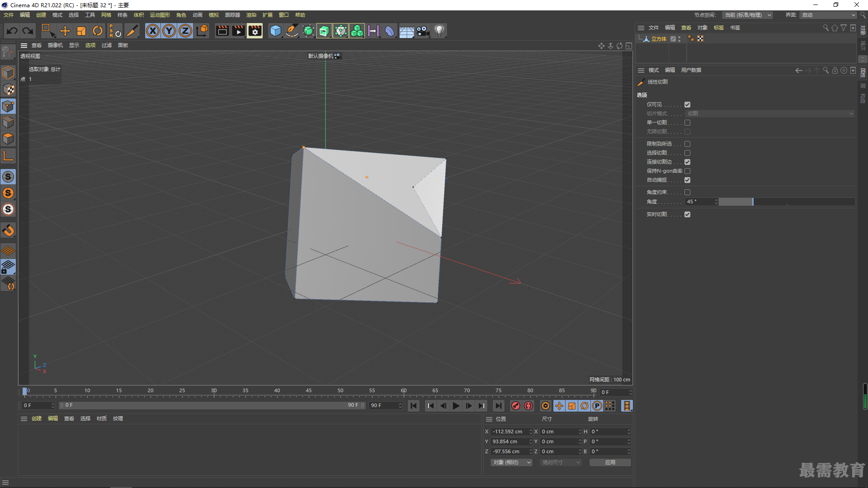Click the 应用 apply button
The image size is (868, 488).
tap(610, 462)
